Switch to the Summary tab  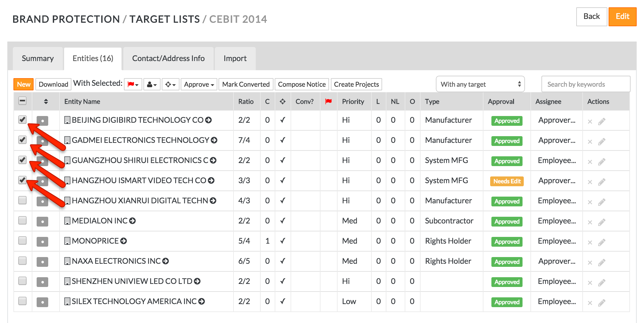pos(38,58)
